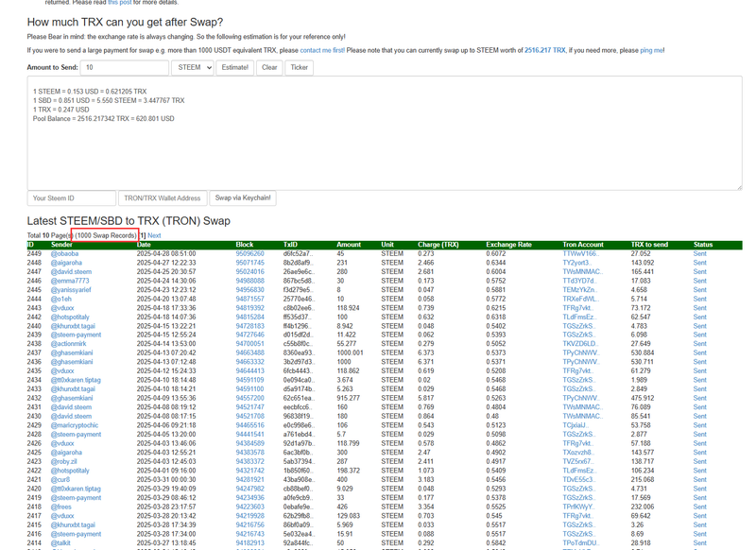The width and height of the screenshot is (756, 550).
Task: Open sender @talkit link
Action: point(60,542)
